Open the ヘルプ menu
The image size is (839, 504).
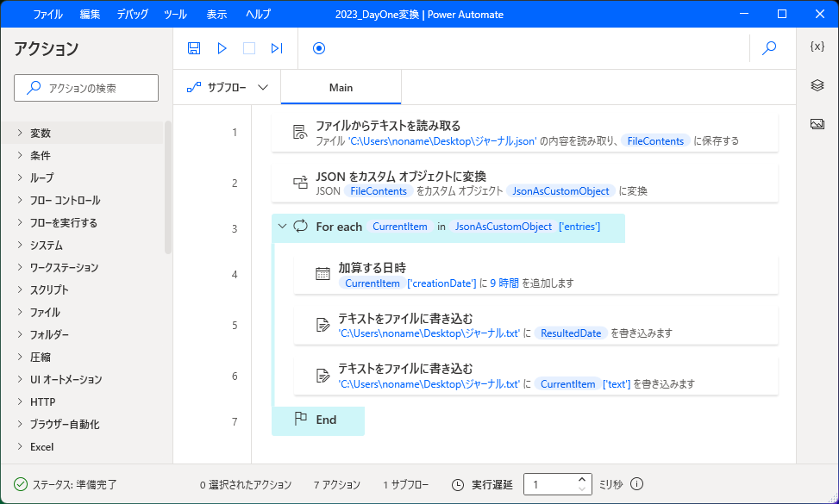pos(259,15)
